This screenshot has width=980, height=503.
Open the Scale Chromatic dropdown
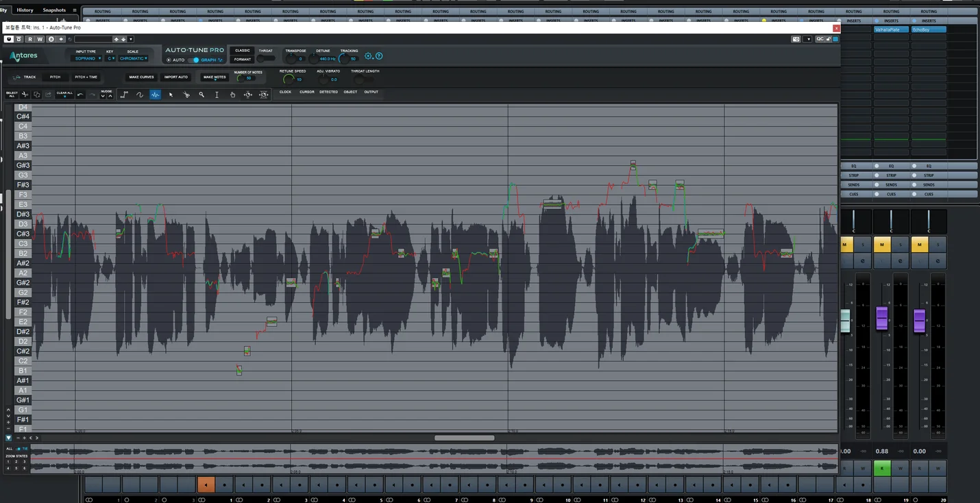133,58
